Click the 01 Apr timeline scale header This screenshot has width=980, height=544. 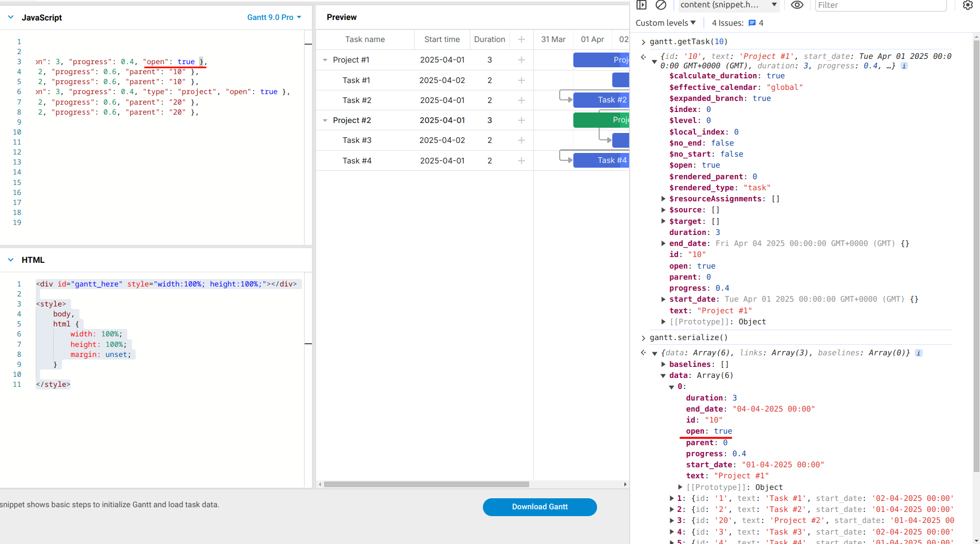592,39
